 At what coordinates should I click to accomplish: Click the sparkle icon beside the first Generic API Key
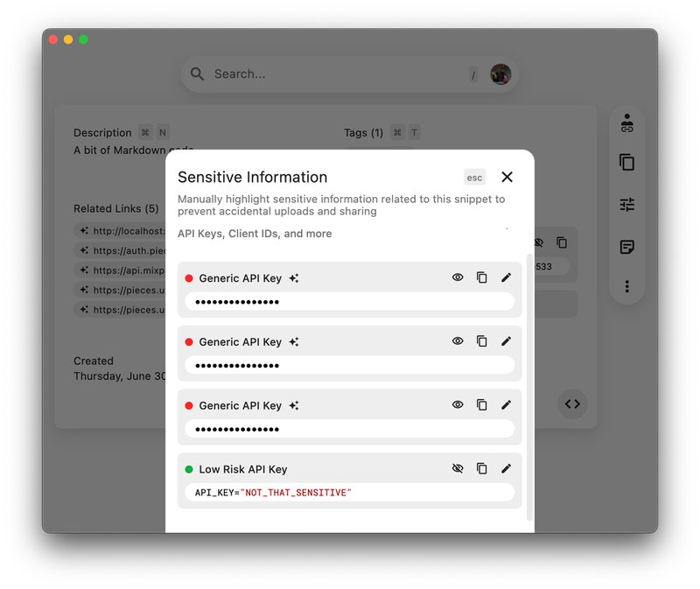[293, 277]
